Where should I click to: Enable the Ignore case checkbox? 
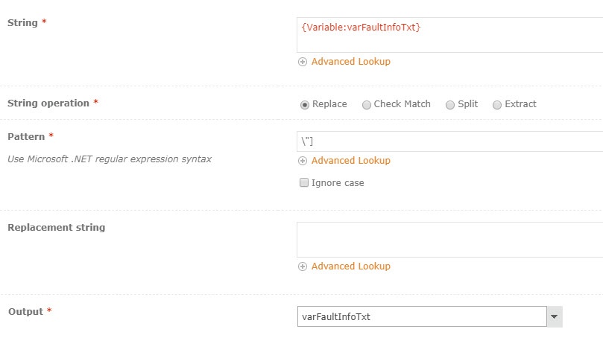[x=304, y=182]
